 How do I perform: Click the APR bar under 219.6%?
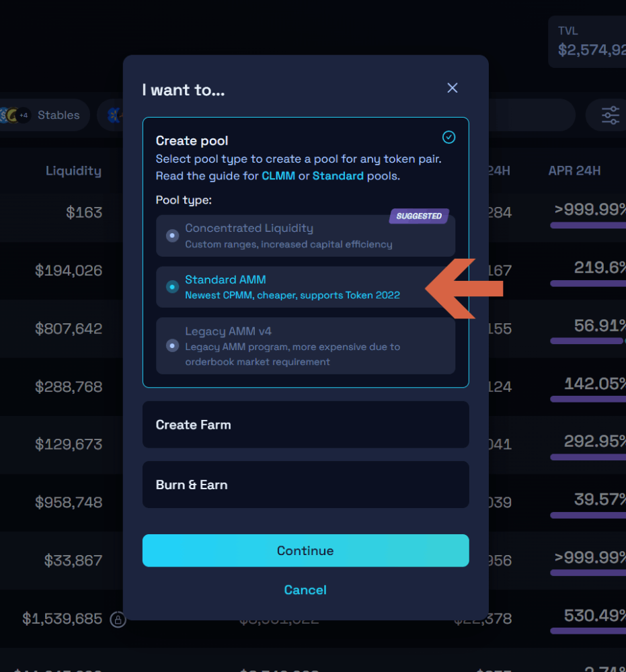588,284
